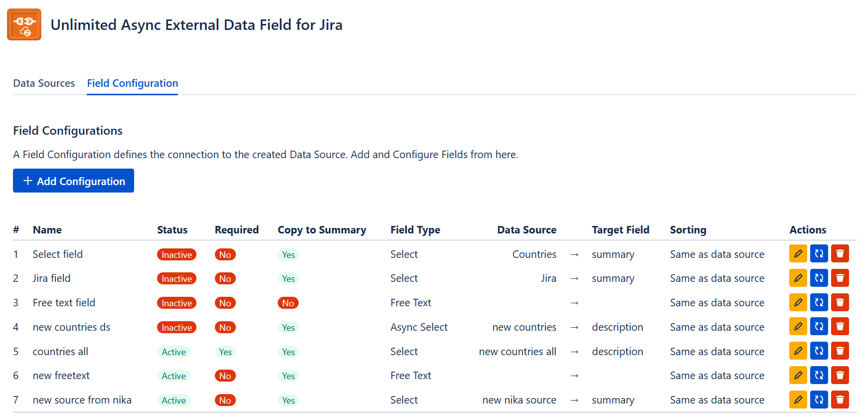Delete the countries all configuration
The height and width of the screenshot is (419, 868).
[840, 351]
